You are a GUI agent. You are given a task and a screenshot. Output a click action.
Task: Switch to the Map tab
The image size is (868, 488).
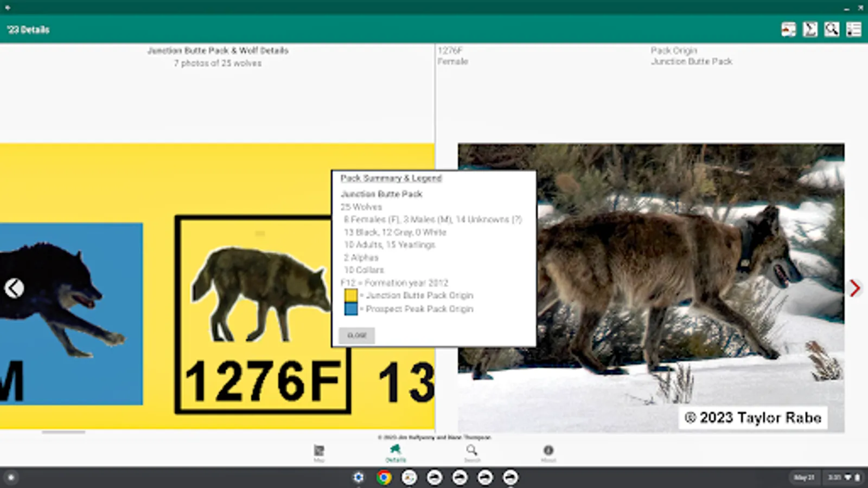coord(319,453)
